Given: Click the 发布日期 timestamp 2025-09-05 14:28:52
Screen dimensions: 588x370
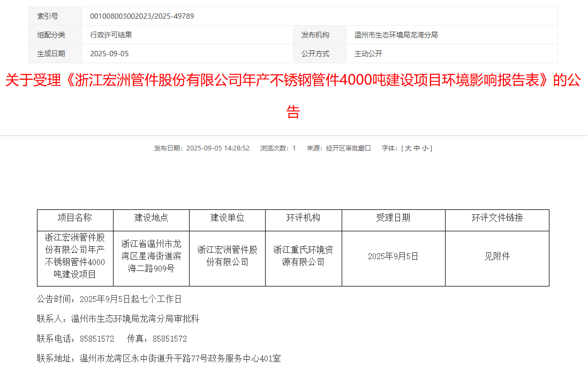Looking at the screenshot, I should [217, 148].
